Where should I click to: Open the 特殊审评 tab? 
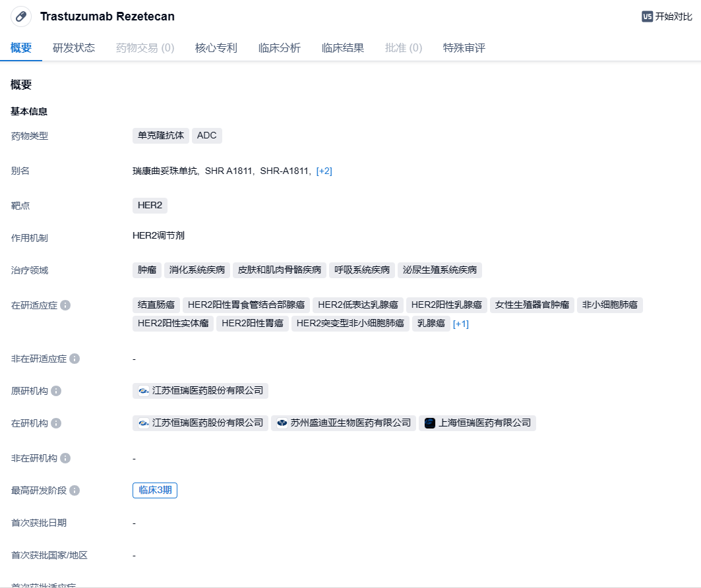[x=464, y=47]
